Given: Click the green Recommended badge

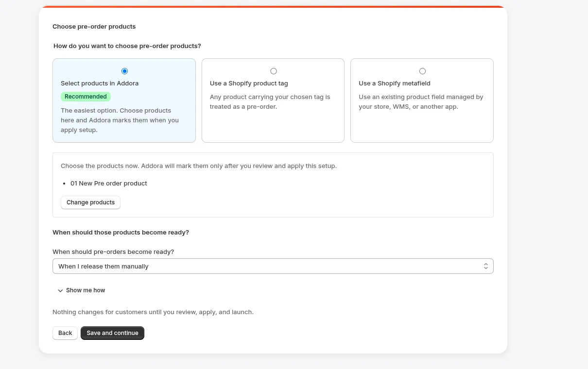Looking at the screenshot, I should (x=86, y=97).
